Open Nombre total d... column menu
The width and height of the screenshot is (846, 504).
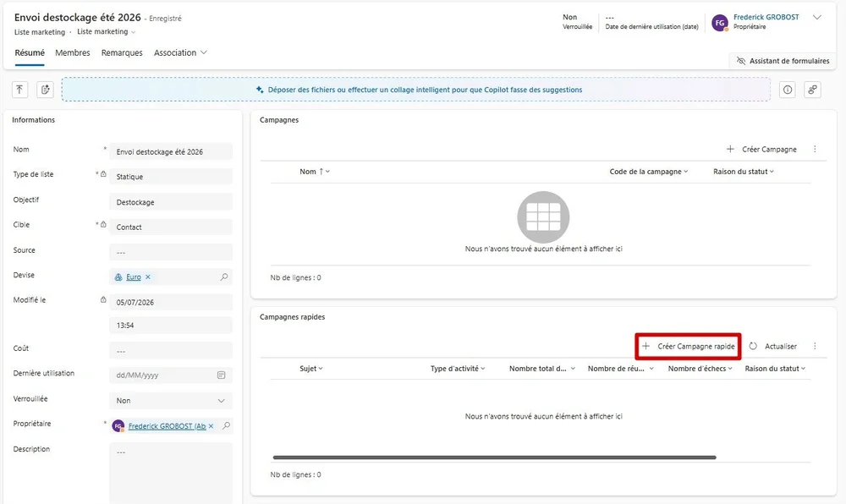(542, 369)
